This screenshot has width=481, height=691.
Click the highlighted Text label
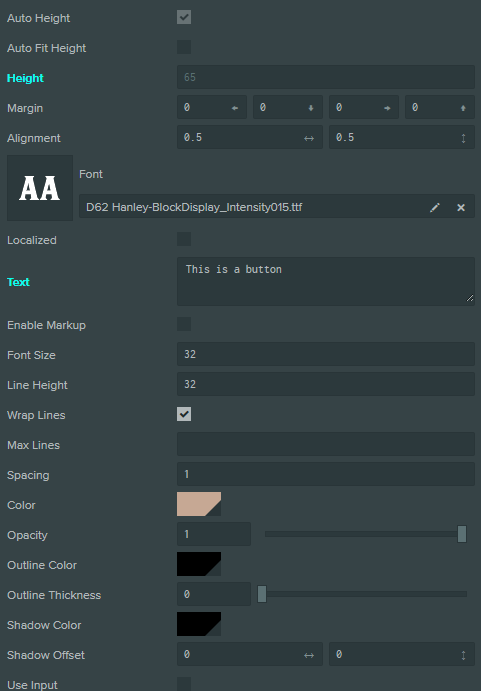coord(19,282)
